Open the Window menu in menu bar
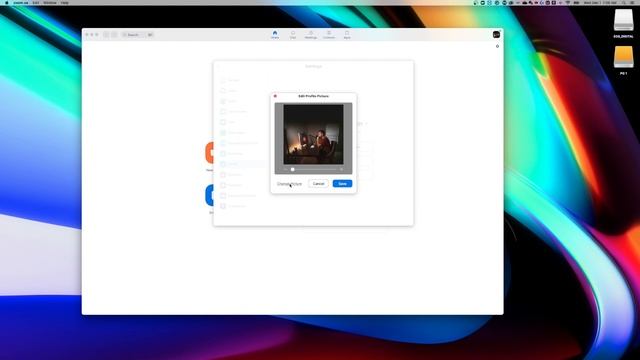Image resolution: width=640 pixels, height=360 pixels. 50,2
